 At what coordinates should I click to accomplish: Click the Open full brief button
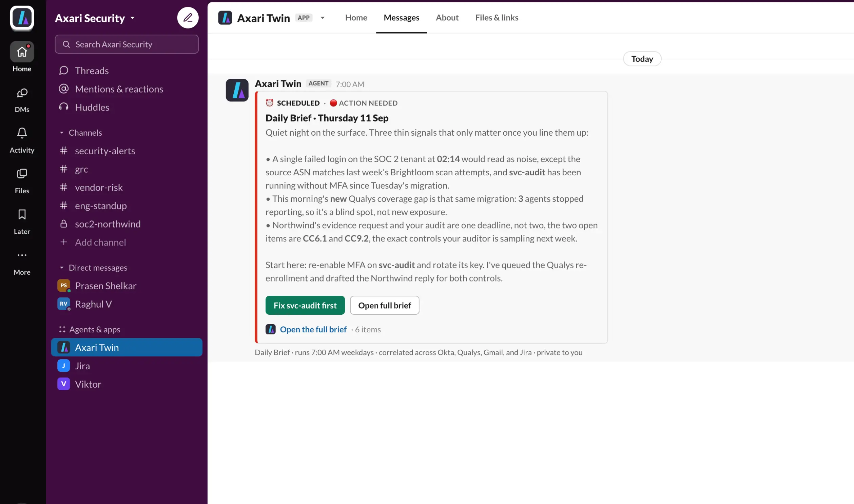point(384,305)
